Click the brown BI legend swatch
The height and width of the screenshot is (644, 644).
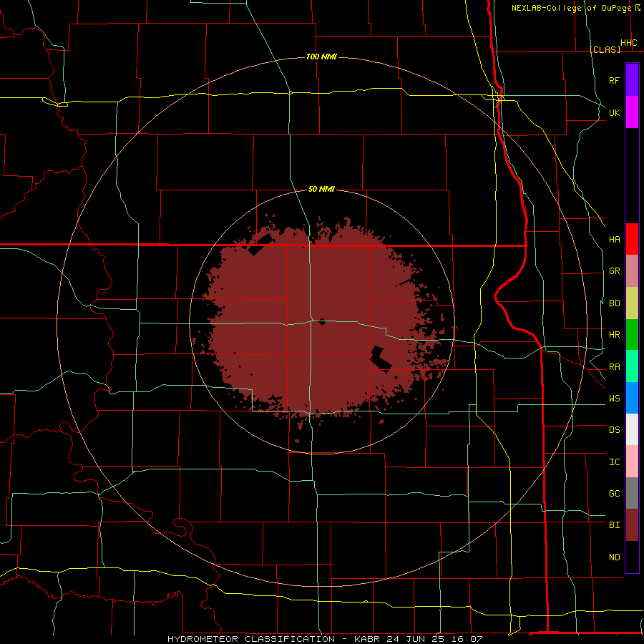click(632, 525)
